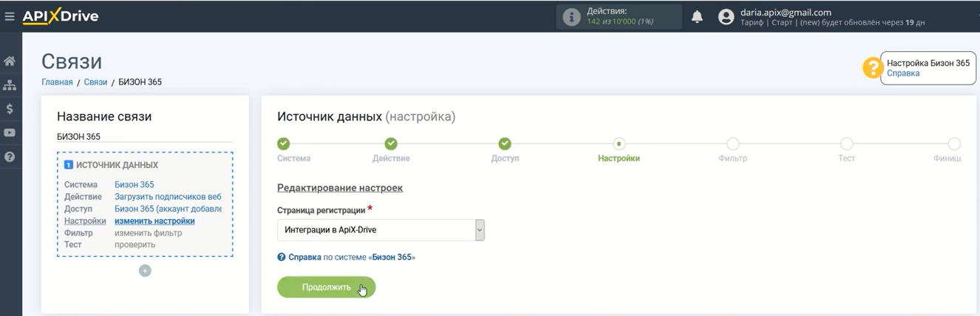Click the Фильтр step circle

[732, 144]
